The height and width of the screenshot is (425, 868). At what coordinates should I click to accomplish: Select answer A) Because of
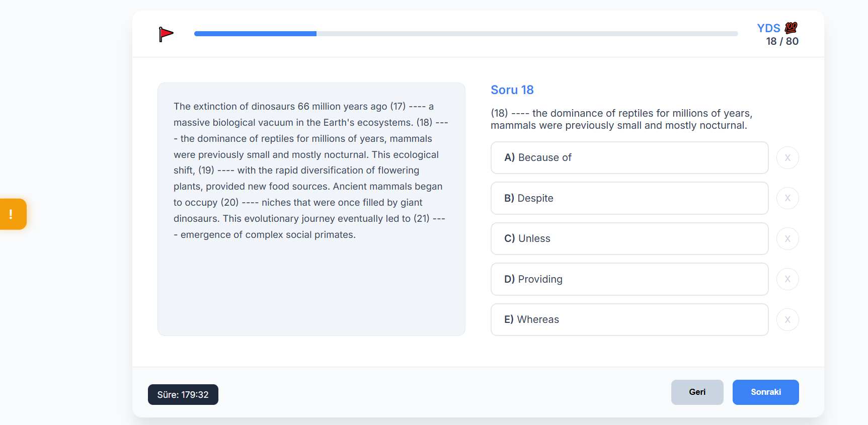point(629,158)
